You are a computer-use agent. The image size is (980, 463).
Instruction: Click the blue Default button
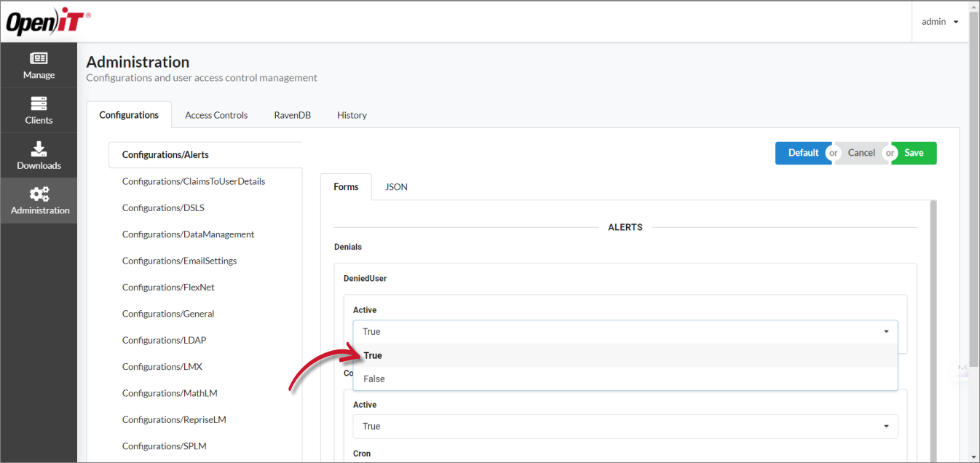point(803,153)
